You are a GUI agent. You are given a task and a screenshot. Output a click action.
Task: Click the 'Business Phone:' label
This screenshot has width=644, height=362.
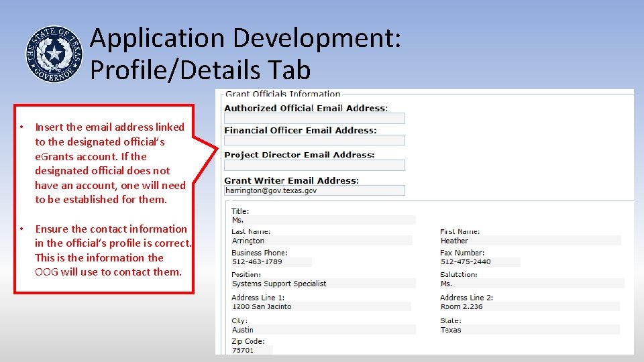click(x=259, y=253)
